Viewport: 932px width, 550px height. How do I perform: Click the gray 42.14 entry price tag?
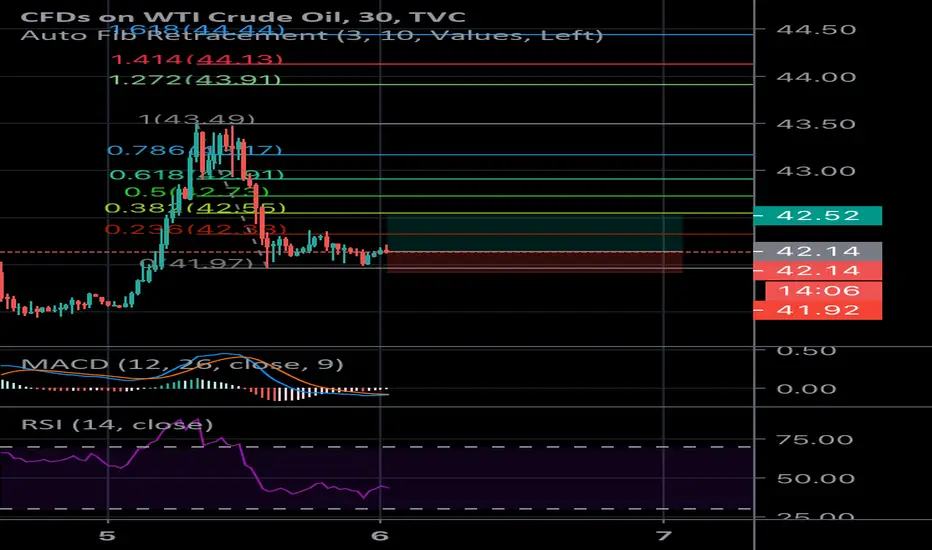[x=817, y=252]
